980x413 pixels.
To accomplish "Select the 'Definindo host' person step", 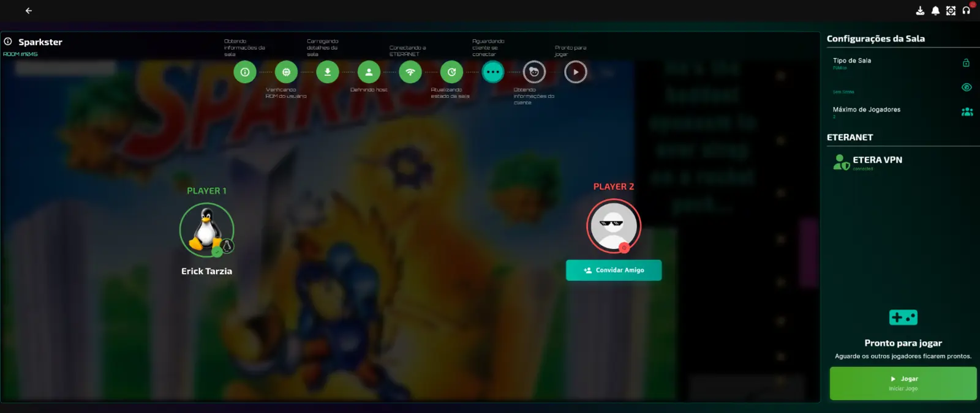I will tap(369, 72).
